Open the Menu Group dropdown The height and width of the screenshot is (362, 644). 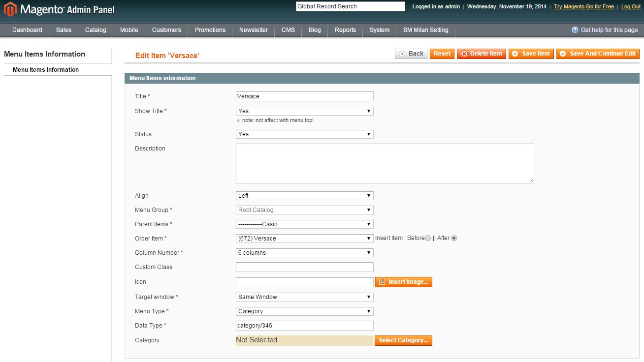pyautogui.click(x=305, y=210)
